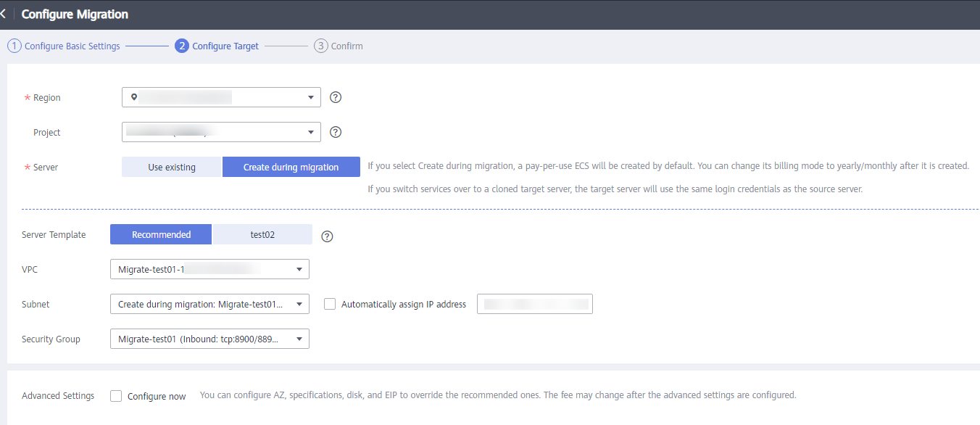Select Create during migration option

[x=291, y=168]
